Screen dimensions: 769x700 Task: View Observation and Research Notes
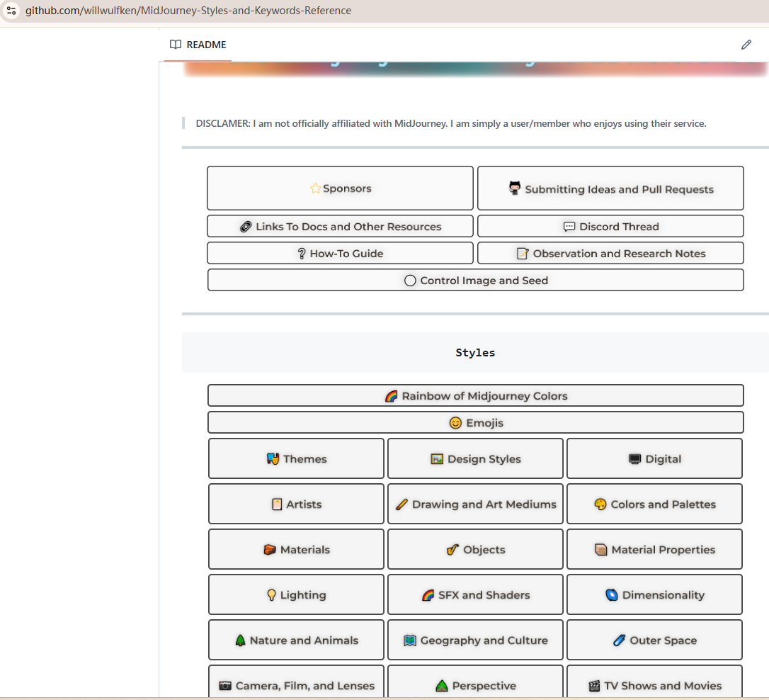[610, 253]
